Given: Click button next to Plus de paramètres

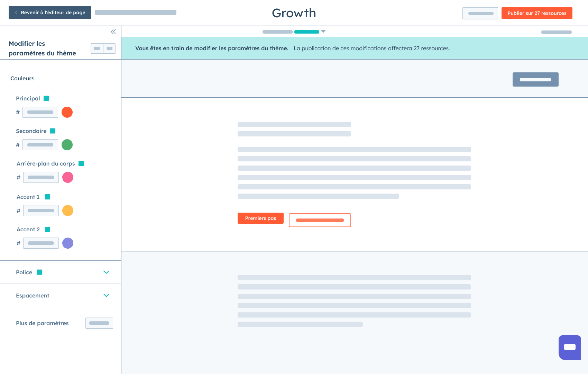Looking at the screenshot, I should point(99,323).
